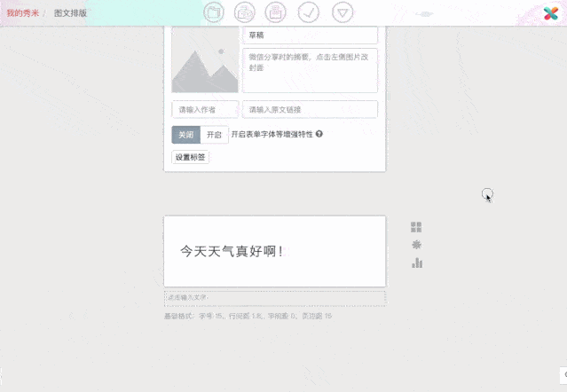The image size is (567, 392).
Task: Click the folder (open) icon in top toolbar
Action: [x=214, y=12]
